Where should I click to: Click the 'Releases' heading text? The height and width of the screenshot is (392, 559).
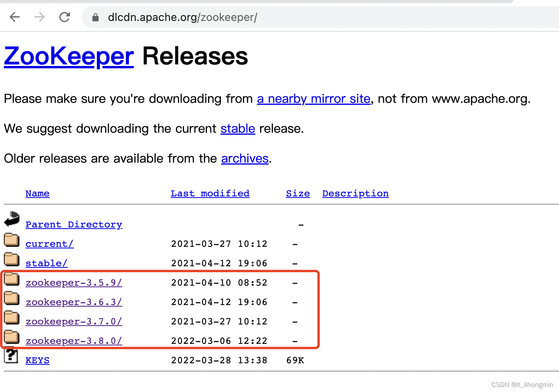coord(195,56)
